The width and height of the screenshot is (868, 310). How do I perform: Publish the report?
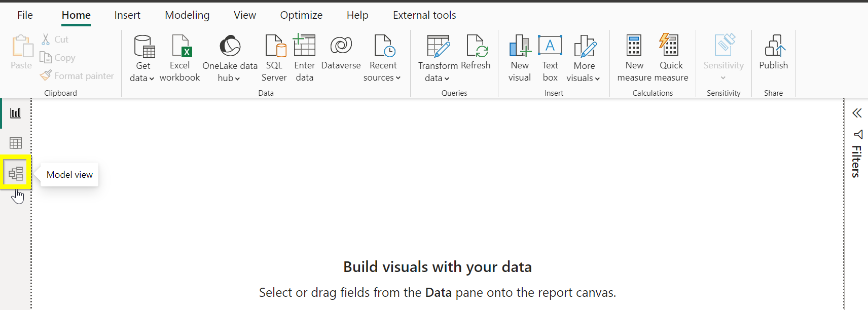click(774, 52)
